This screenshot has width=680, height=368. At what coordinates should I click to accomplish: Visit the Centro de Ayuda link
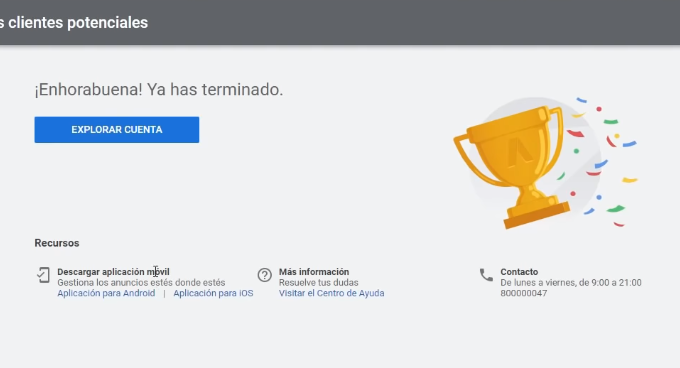point(331,293)
